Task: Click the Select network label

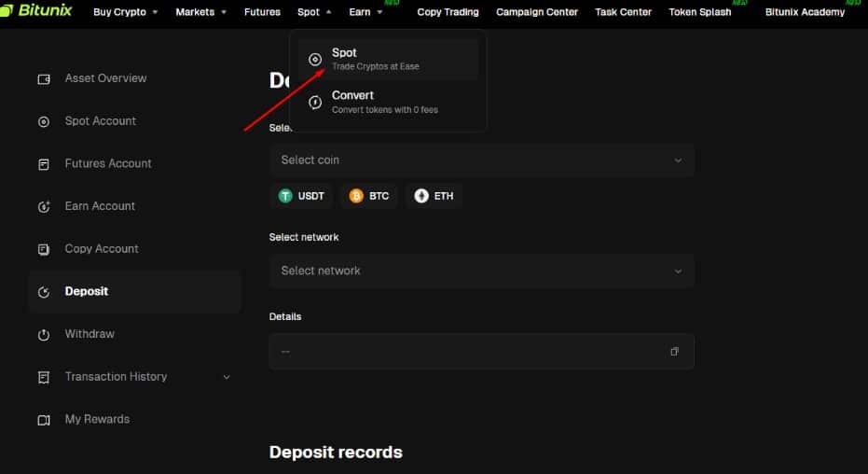Action: [x=304, y=238]
